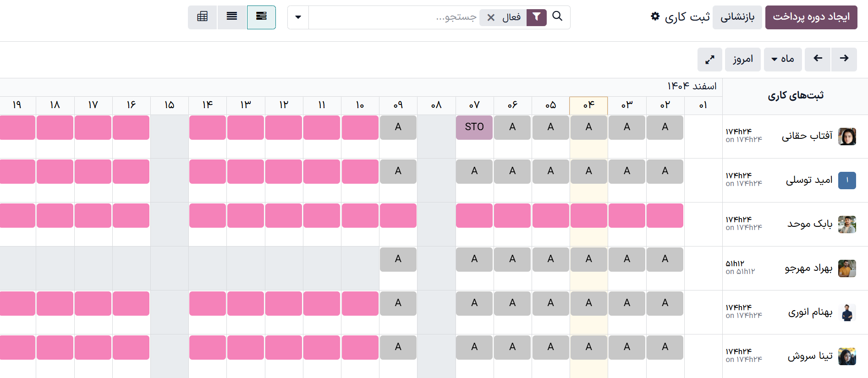Switch to list view icon
The width and height of the screenshot is (868, 378).
coord(232,17)
